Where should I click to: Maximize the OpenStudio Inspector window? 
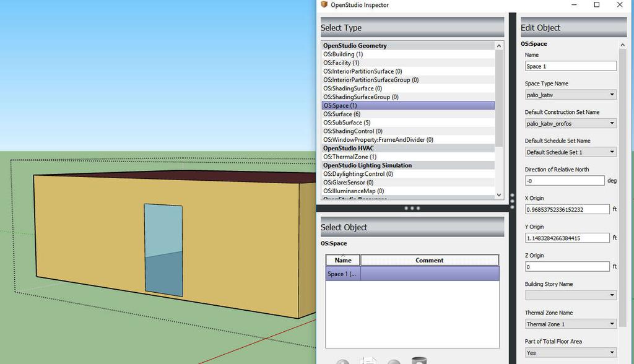click(596, 4)
